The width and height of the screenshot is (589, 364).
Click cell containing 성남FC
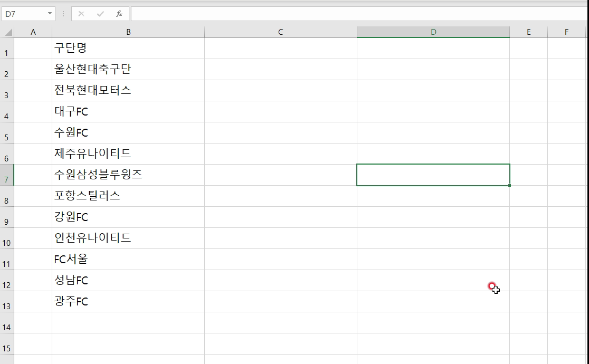(128, 280)
